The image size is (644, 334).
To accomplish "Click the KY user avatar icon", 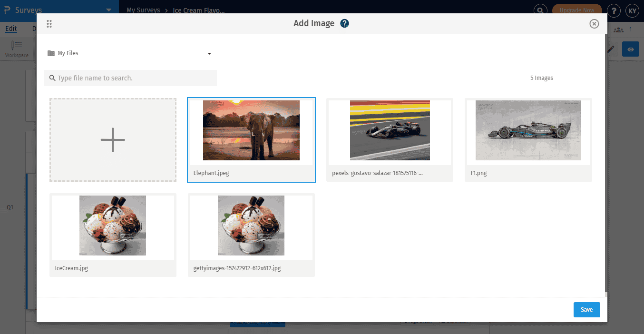I will click(x=632, y=10).
